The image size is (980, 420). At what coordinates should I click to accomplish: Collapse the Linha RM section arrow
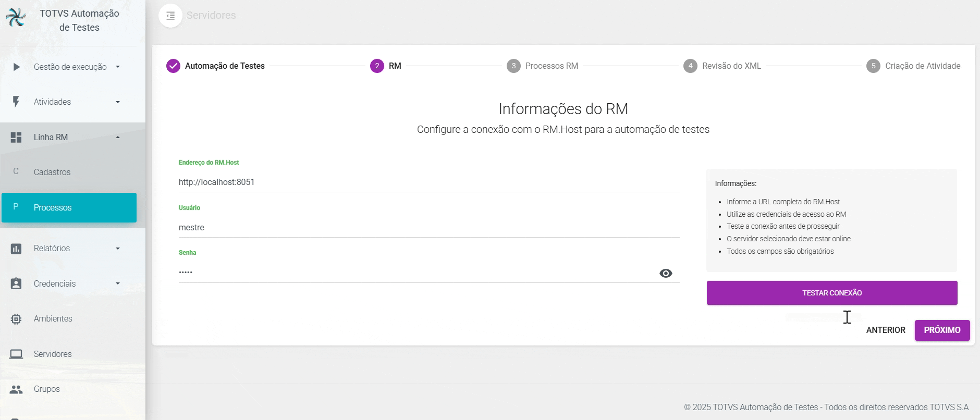[118, 137]
